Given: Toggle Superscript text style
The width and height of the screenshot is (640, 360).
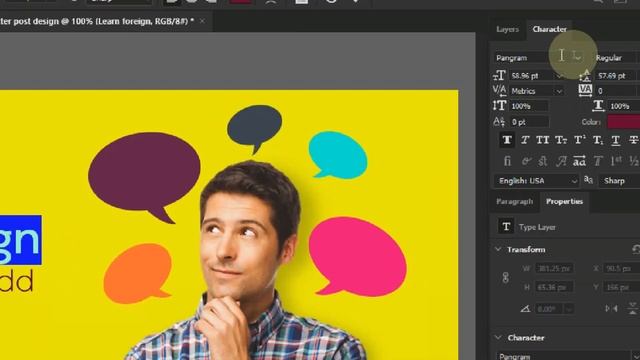Looking at the screenshot, I should pos(579,140).
